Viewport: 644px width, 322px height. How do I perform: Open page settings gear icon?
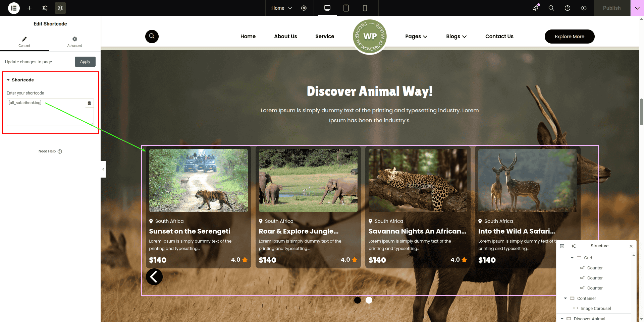pyautogui.click(x=304, y=8)
